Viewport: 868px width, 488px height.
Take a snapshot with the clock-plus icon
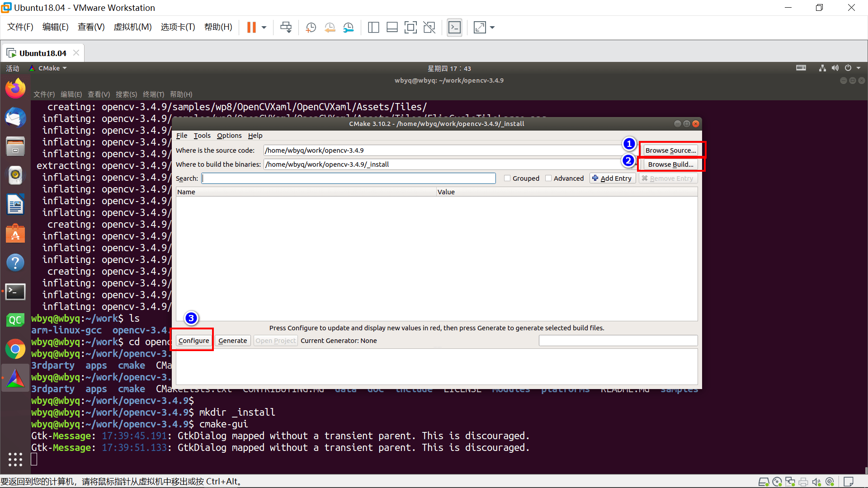click(x=311, y=28)
